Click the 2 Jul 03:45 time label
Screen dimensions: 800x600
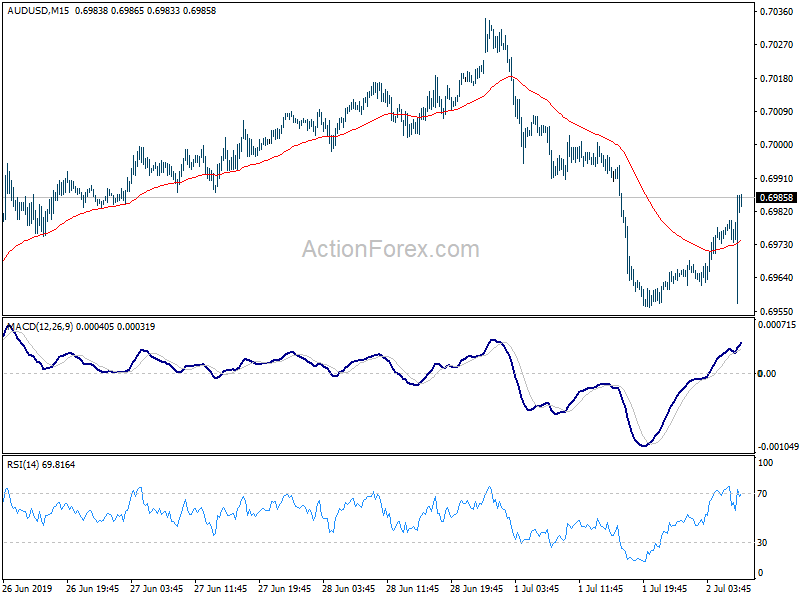pos(729,589)
